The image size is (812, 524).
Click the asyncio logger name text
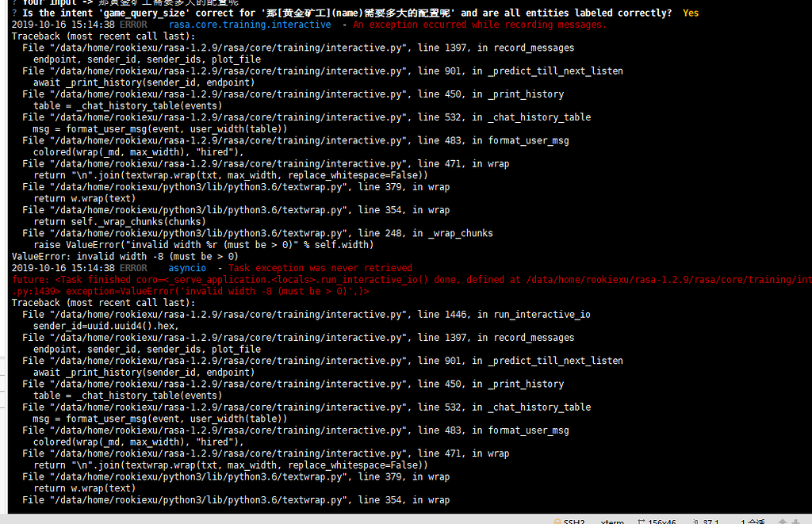pyautogui.click(x=187, y=268)
